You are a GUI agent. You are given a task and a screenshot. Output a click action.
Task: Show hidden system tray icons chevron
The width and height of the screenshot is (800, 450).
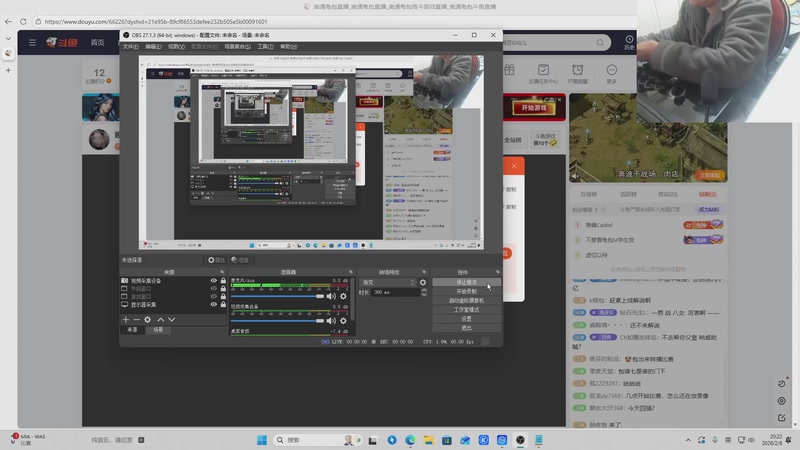[x=688, y=440]
